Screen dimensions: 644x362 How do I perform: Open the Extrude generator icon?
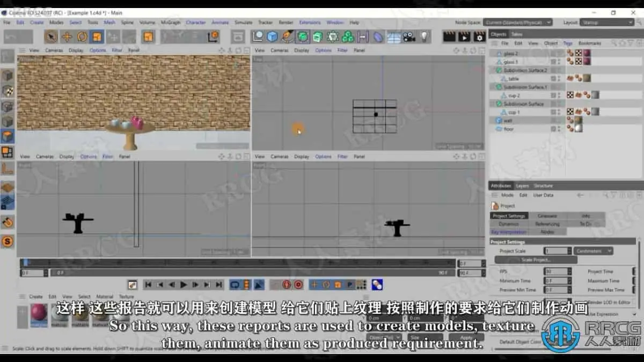[318, 36]
